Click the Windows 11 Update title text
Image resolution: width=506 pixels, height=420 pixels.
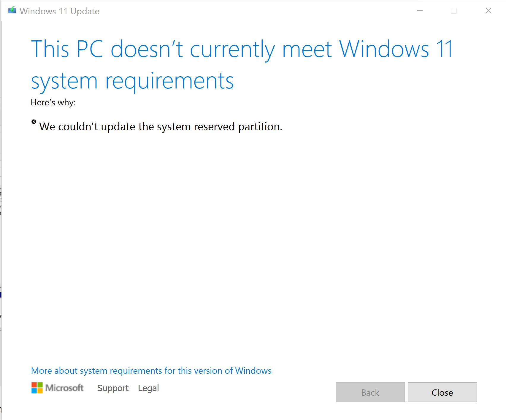coord(59,11)
